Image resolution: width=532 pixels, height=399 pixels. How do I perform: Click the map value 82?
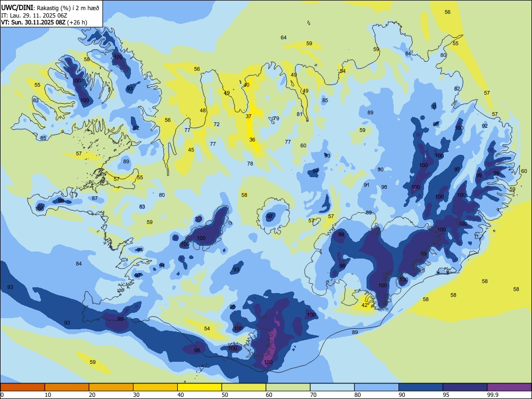(x=458, y=88)
